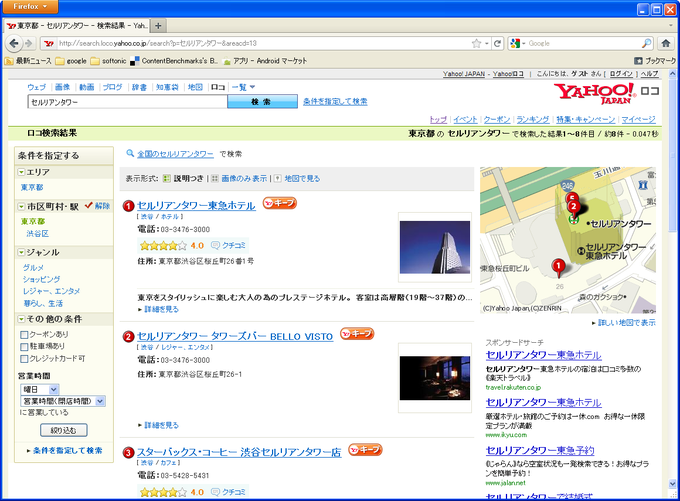The height and width of the screenshot is (501, 680).
Task: Open address bar history dropdown arrow
Action: click(487, 43)
